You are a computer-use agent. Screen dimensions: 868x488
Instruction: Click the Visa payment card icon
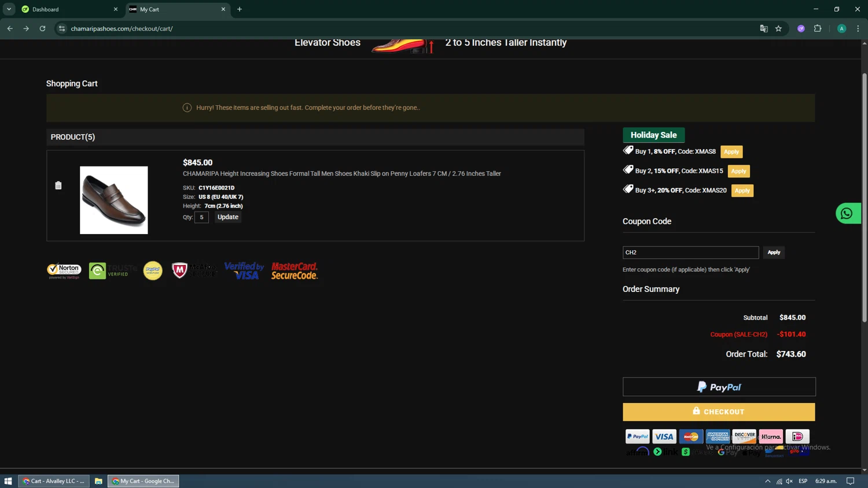tap(664, 437)
